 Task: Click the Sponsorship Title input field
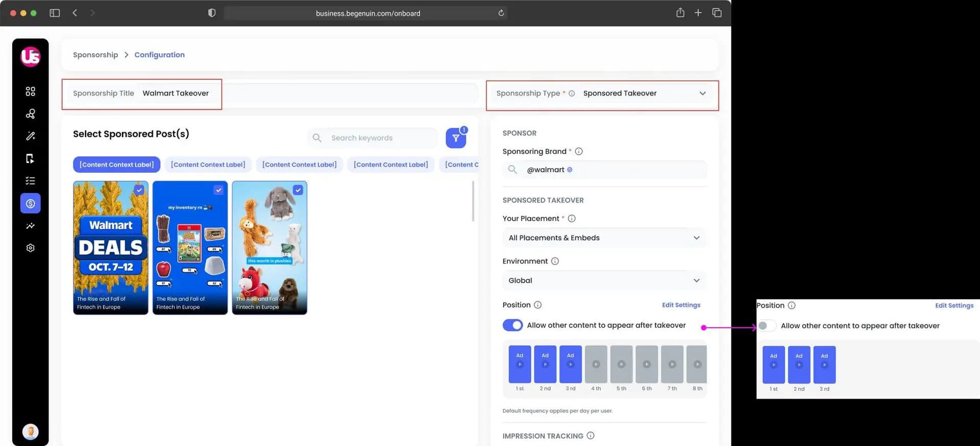coord(308,93)
